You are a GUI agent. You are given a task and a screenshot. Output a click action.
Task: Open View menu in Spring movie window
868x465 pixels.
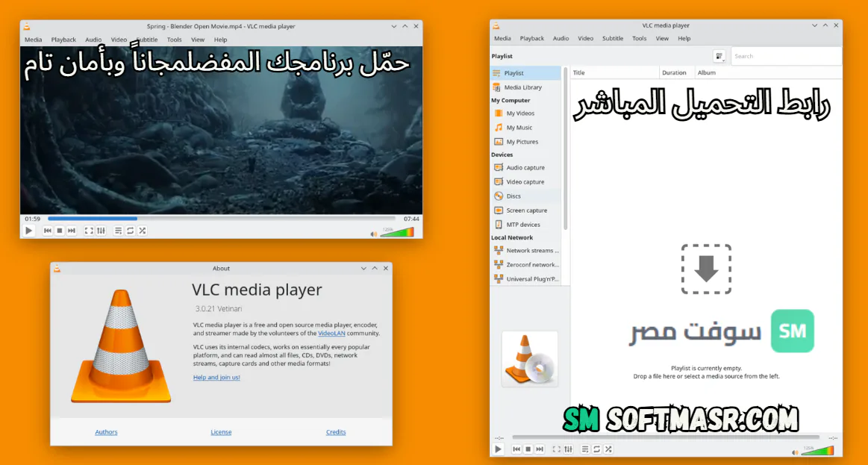(198, 40)
